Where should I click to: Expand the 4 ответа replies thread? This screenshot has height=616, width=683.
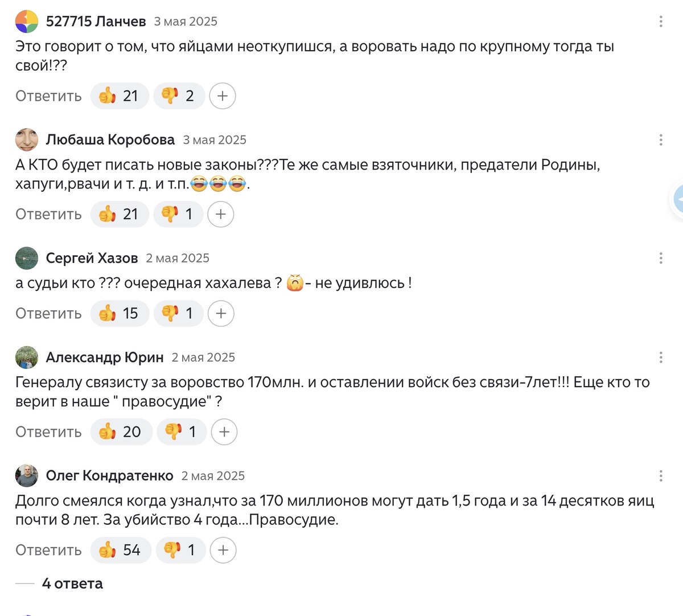tap(72, 584)
